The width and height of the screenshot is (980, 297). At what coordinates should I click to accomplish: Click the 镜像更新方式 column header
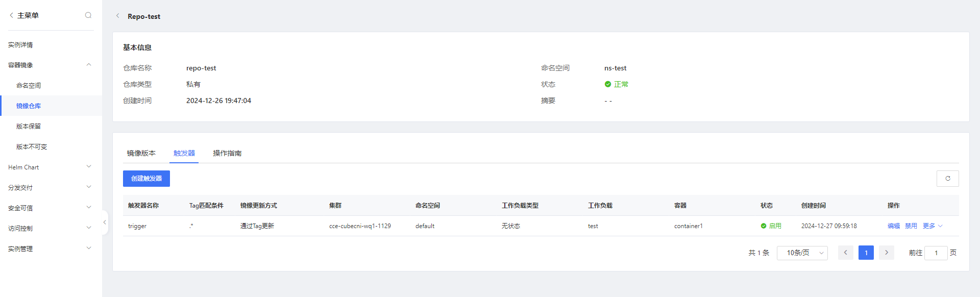click(259, 206)
